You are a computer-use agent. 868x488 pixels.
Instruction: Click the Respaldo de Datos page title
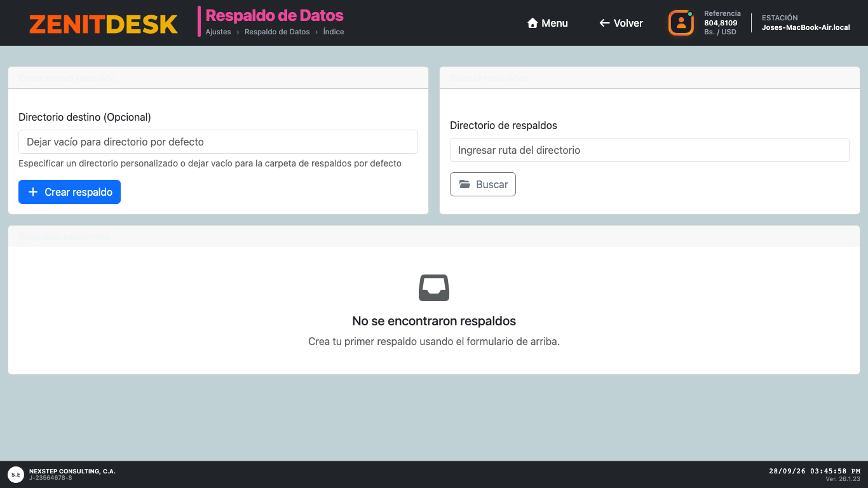[275, 15]
